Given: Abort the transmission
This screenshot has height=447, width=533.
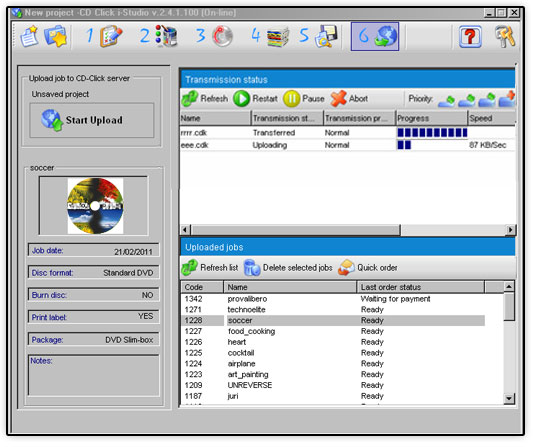Looking at the screenshot, I should [x=350, y=99].
